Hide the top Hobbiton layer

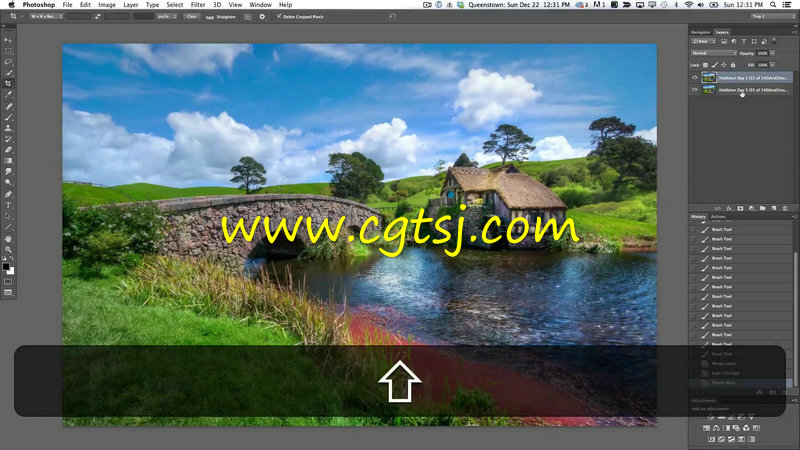tap(694, 78)
